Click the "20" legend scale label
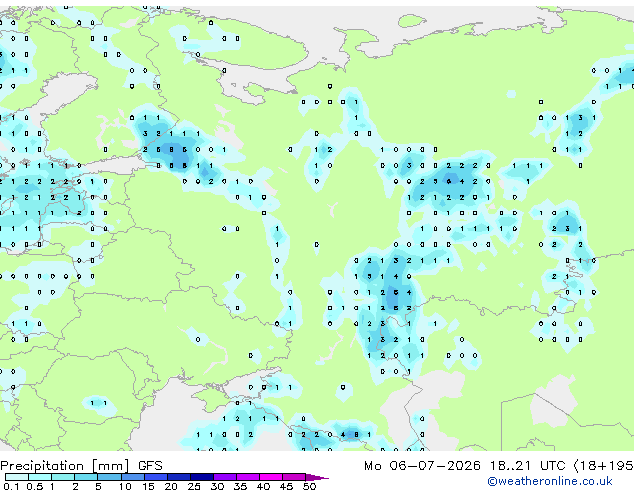Screen dimensions: 634x490 (x=171, y=486)
